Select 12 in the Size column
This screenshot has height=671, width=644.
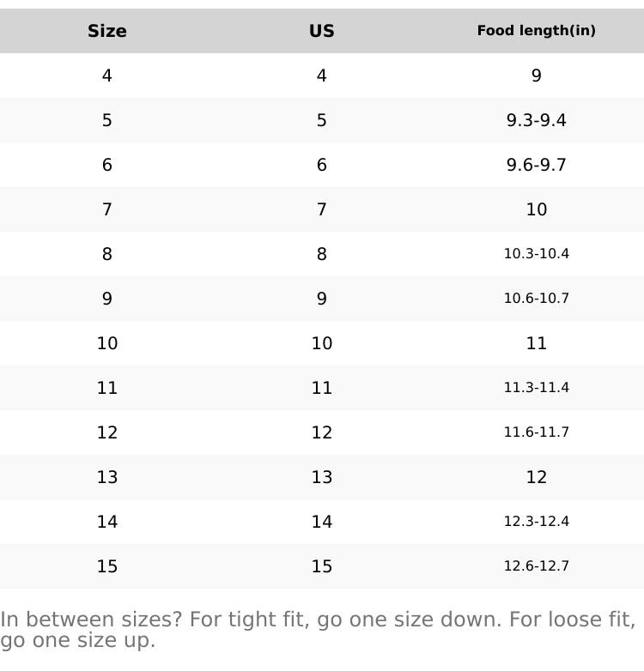tap(107, 432)
